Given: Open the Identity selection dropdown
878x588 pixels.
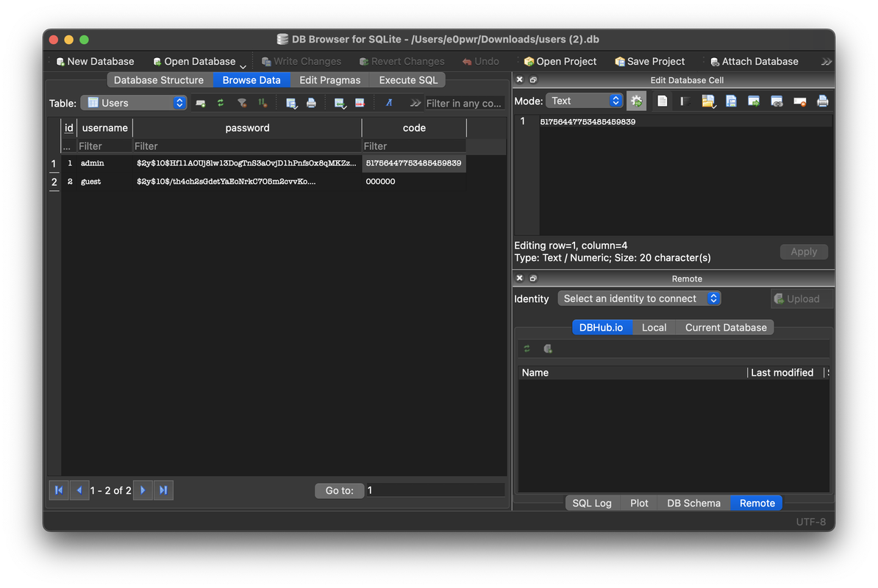Looking at the screenshot, I should click(639, 298).
